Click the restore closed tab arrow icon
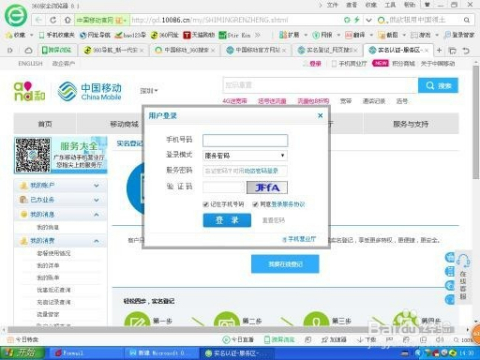Screen dimensions: 480x360 tap(466, 51)
